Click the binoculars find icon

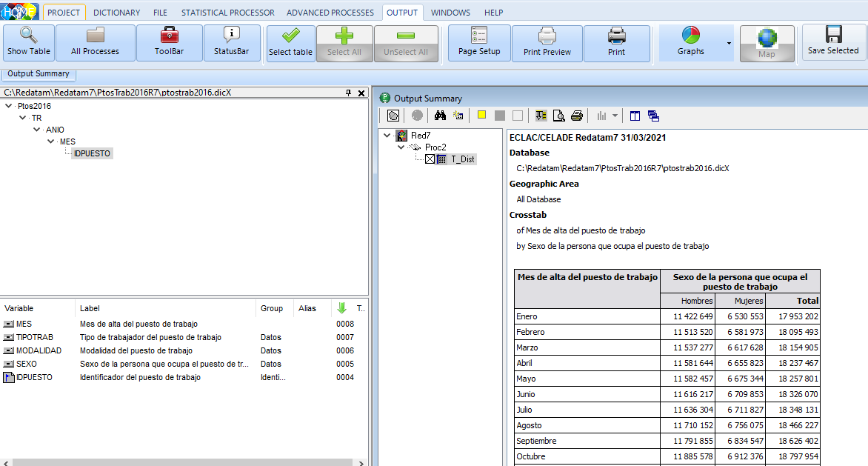[440, 116]
